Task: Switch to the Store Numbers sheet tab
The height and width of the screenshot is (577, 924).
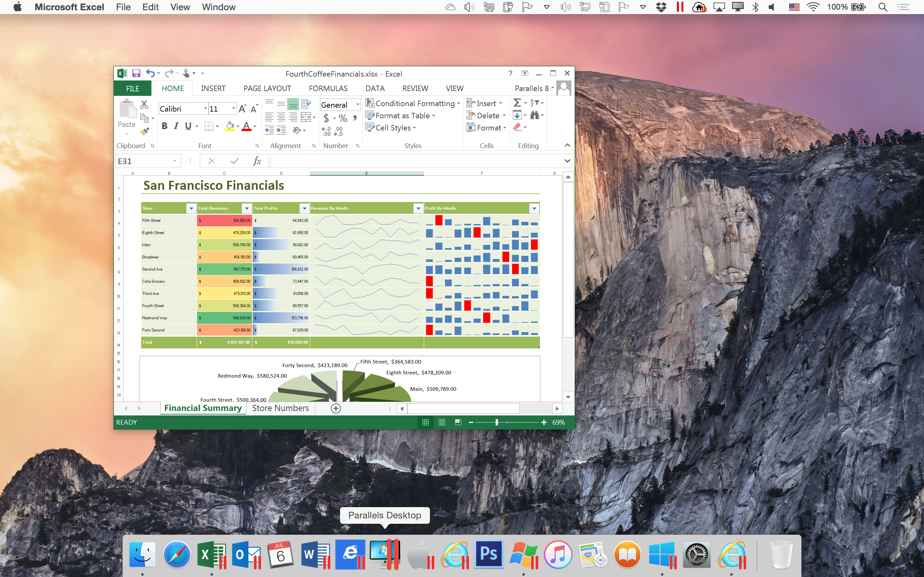Action: click(x=280, y=408)
